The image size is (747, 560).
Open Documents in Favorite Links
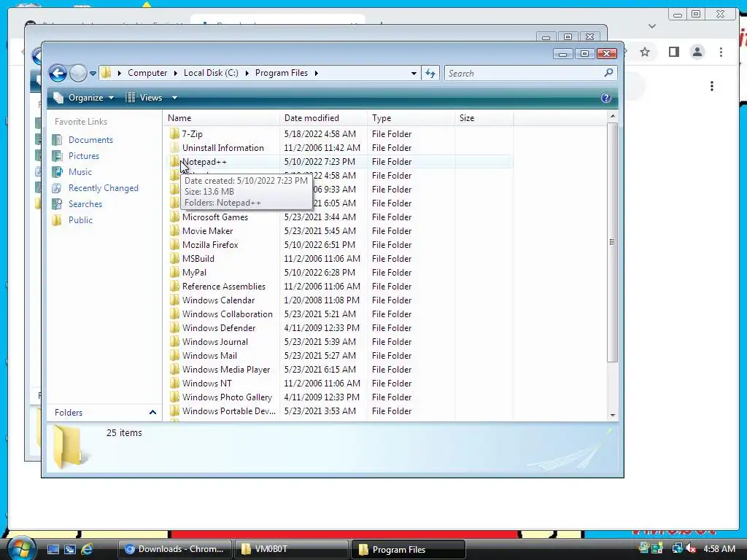pos(90,140)
